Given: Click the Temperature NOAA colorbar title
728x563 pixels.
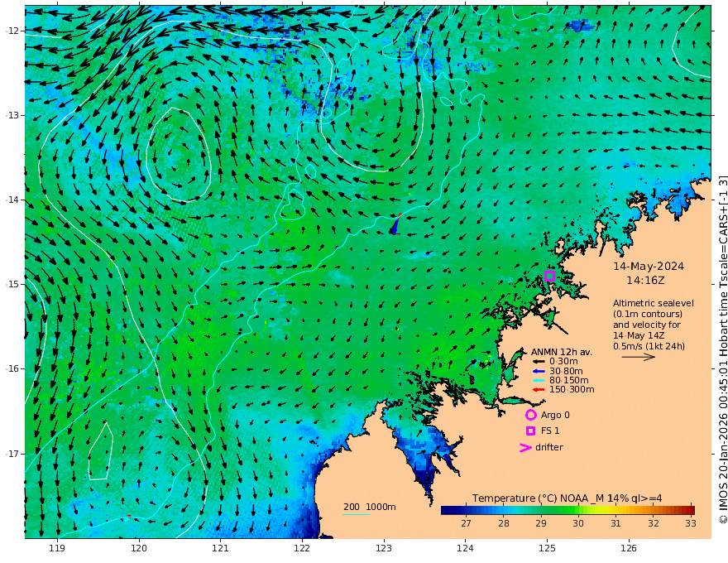Looking at the screenshot, I should point(567,498).
